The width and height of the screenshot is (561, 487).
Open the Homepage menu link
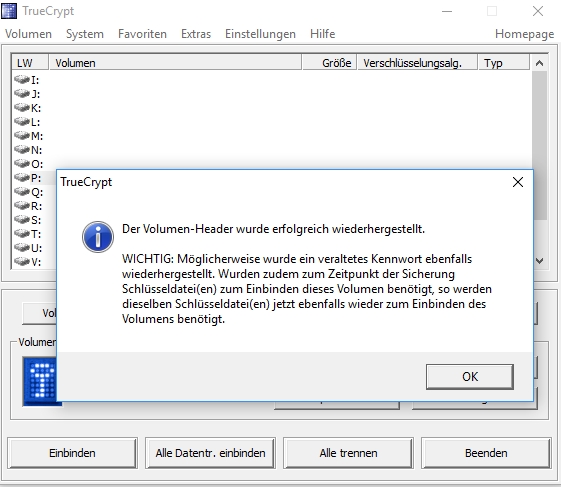click(524, 34)
